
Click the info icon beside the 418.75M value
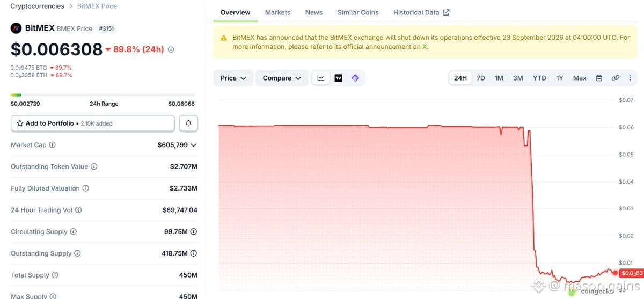[194, 253]
